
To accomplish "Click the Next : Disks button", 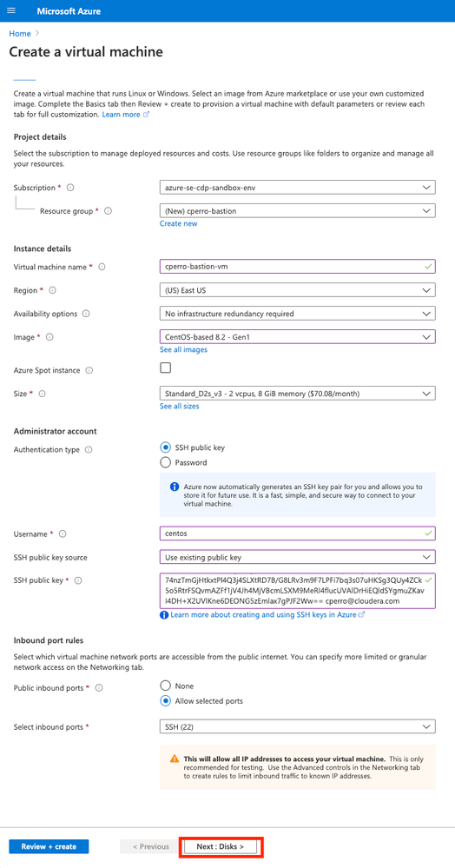I will click(x=221, y=846).
